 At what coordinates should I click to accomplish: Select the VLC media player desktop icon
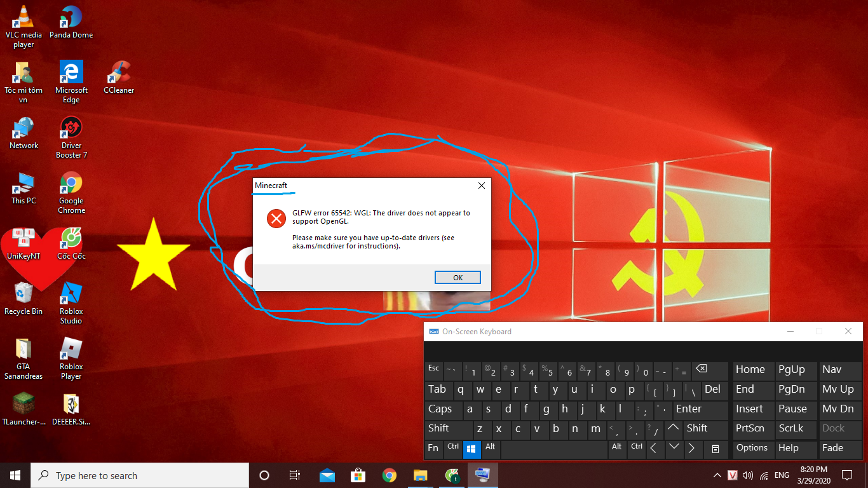point(24,27)
